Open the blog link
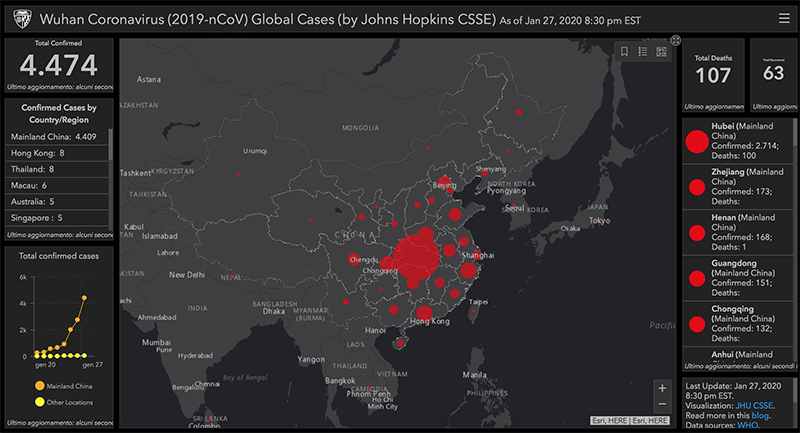Viewport: 800px width, 433px height. tap(760, 416)
